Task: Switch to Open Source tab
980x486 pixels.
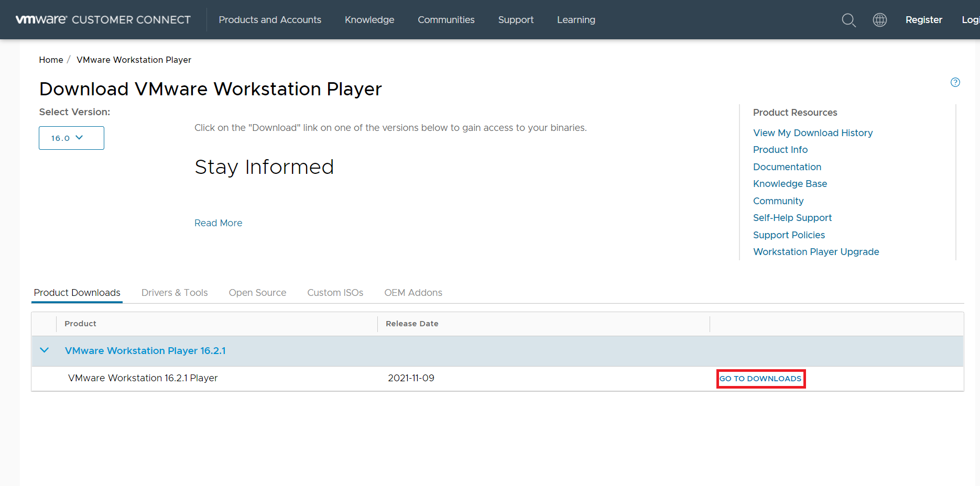Action: (x=257, y=293)
